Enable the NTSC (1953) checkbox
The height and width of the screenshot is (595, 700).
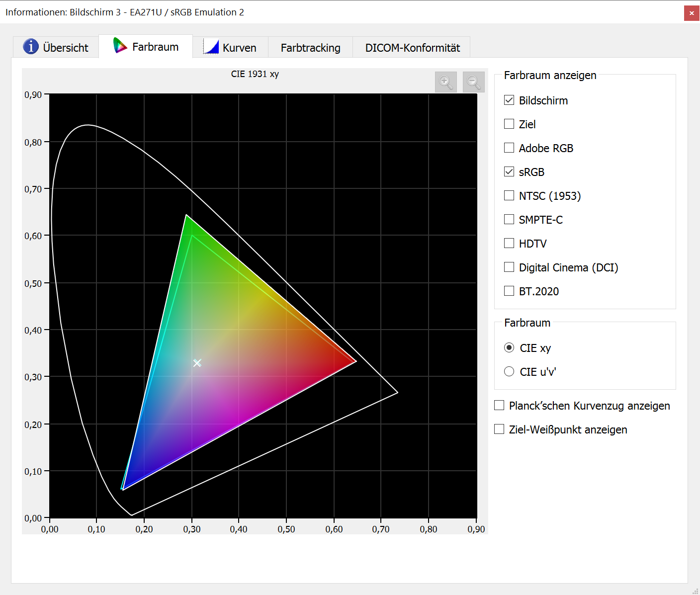click(509, 195)
